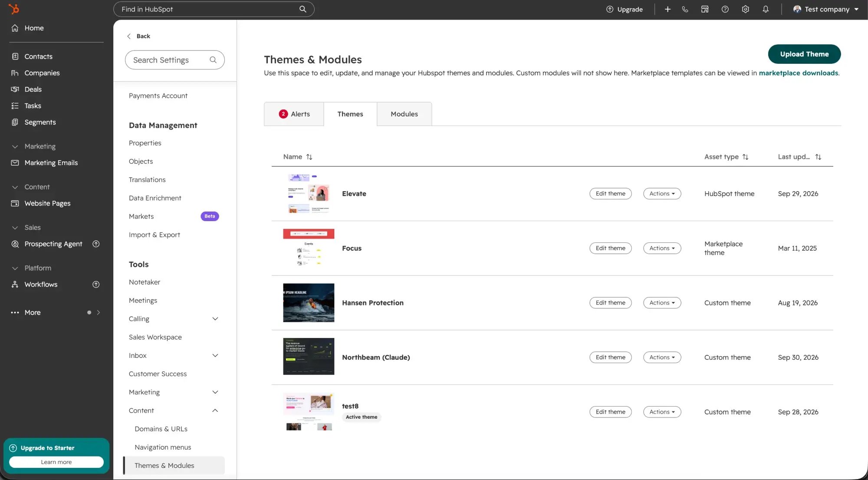
Task: Open the Test company account menu
Action: pyautogui.click(x=826, y=9)
